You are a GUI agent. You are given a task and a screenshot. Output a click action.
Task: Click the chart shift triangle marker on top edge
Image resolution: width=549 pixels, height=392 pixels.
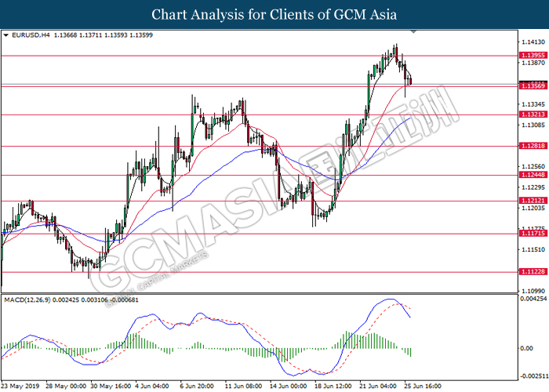point(414,33)
